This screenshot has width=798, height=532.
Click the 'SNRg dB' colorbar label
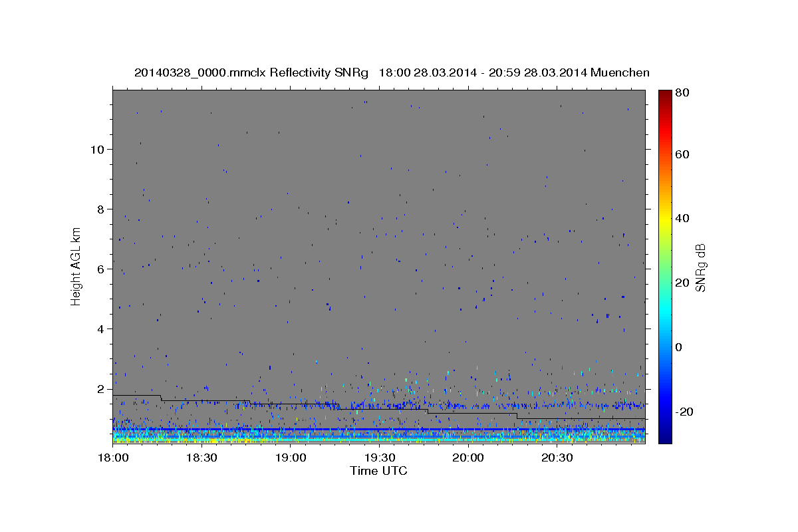(x=700, y=267)
